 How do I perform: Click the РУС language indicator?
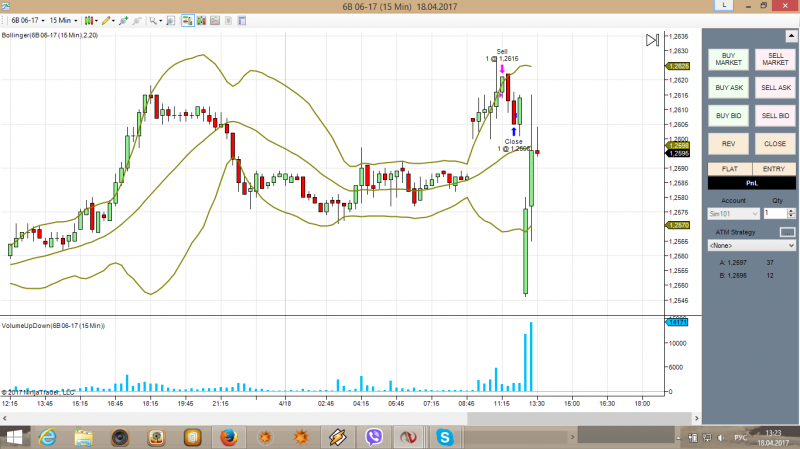coord(740,438)
